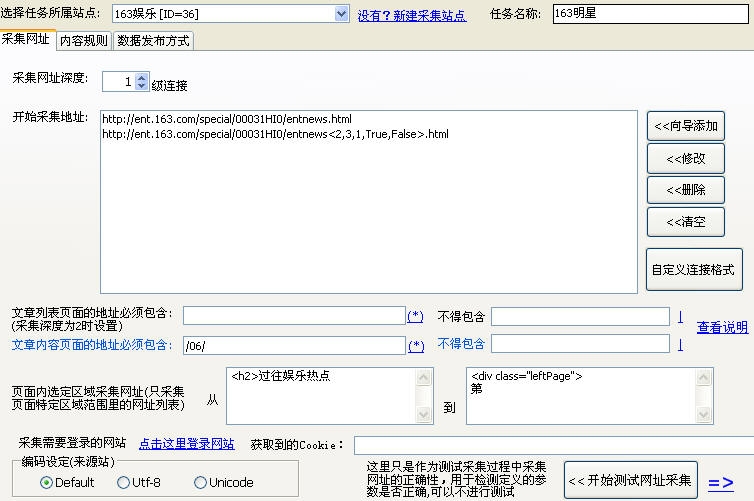Start the test URL collection button
The height and width of the screenshot is (501, 754).
click(630, 481)
